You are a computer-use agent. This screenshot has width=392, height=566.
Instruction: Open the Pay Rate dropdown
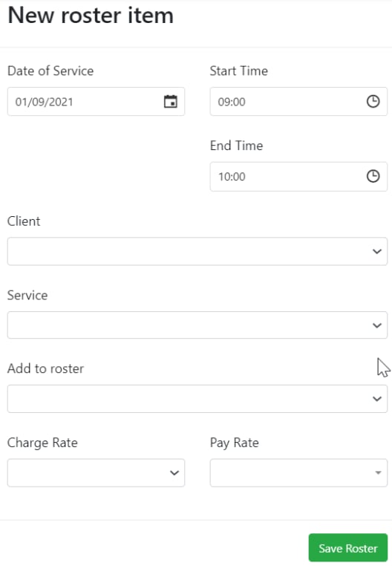(298, 473)
